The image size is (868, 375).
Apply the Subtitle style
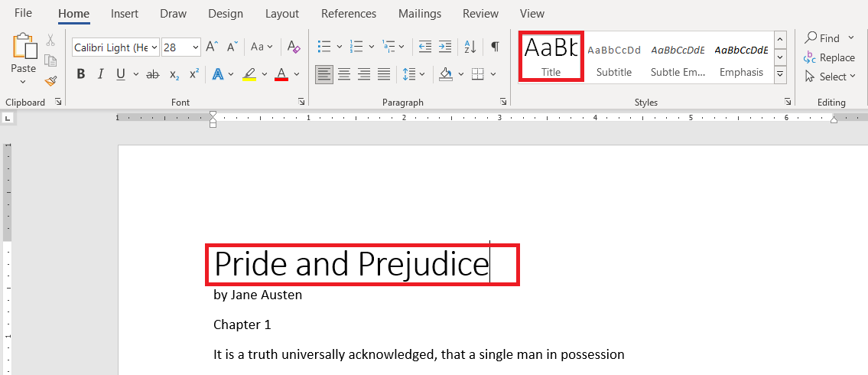coord(614,57)
